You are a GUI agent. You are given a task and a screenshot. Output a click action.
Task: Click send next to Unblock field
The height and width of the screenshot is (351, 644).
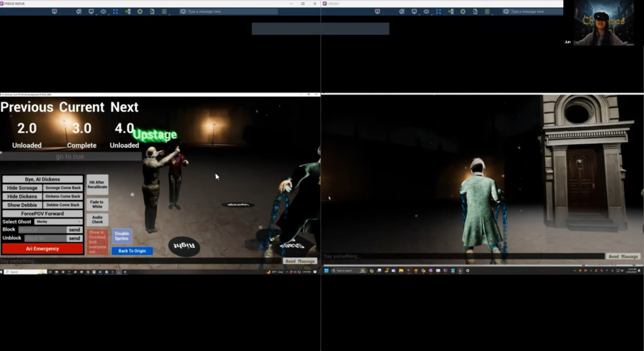click(x=75, y=238)
